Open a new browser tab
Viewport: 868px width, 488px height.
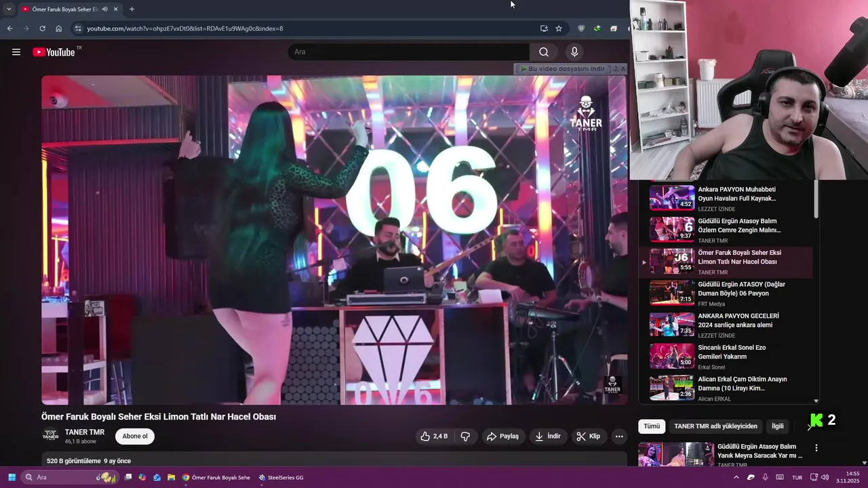(132, 9)
